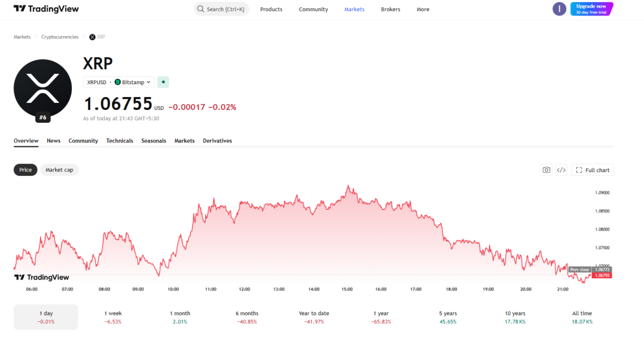The width and height of the screenshot is (644, 343).
Task: Switch to the Seasonals tab
Action: (x=153, y=140)
